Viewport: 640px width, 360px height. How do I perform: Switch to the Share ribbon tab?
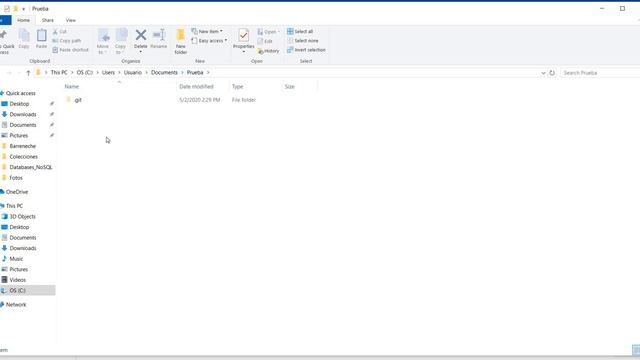47,20
